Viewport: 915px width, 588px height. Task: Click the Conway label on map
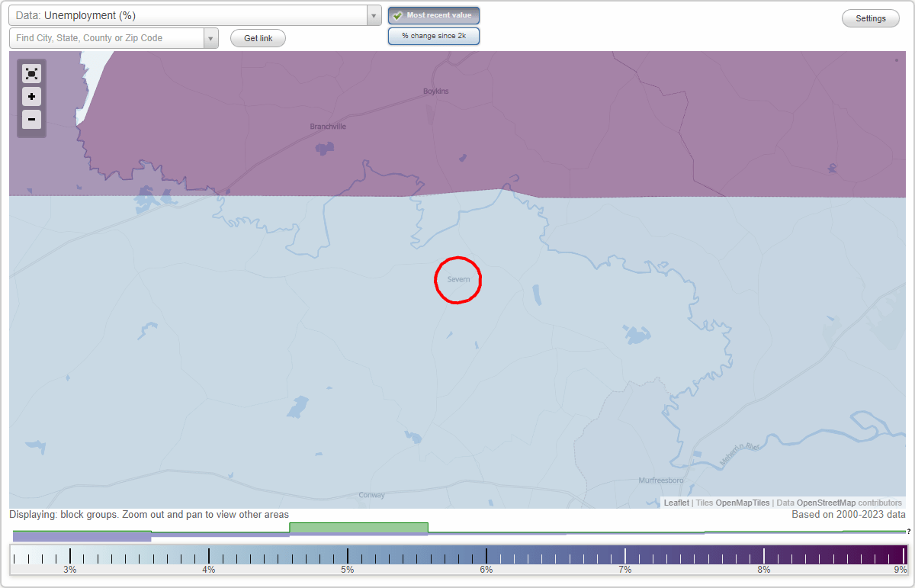(x=372, y=495)
